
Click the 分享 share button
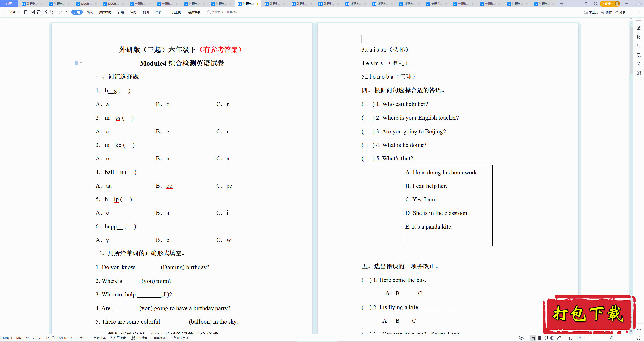click(x=620, y=12)
